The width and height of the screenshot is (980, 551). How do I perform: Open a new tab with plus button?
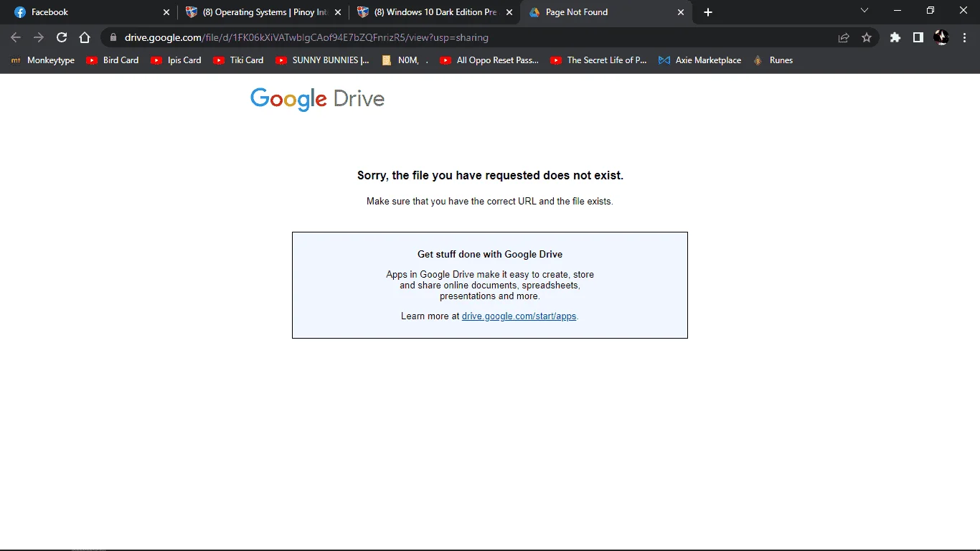[708, 12]
